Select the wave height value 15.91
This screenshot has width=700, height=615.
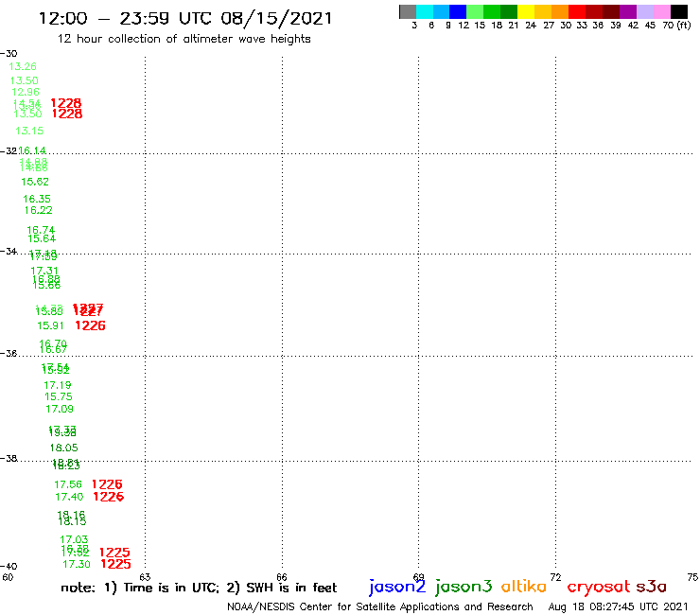(x=50, y=325)
